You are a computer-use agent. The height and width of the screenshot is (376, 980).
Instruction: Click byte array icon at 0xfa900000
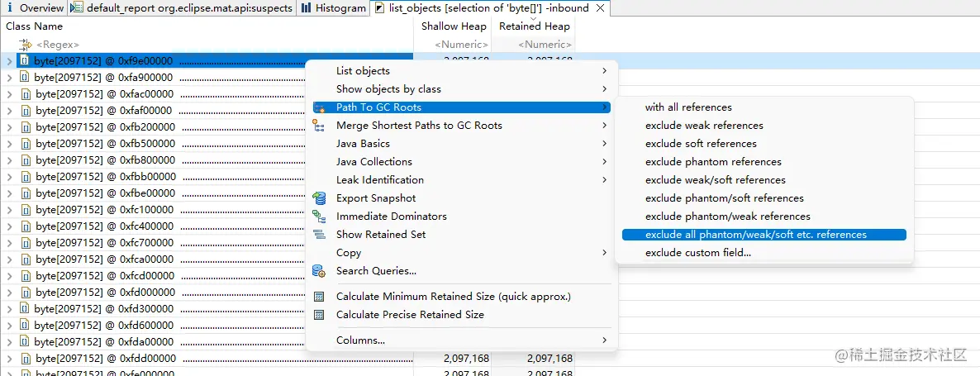click(x=25, y=78)
